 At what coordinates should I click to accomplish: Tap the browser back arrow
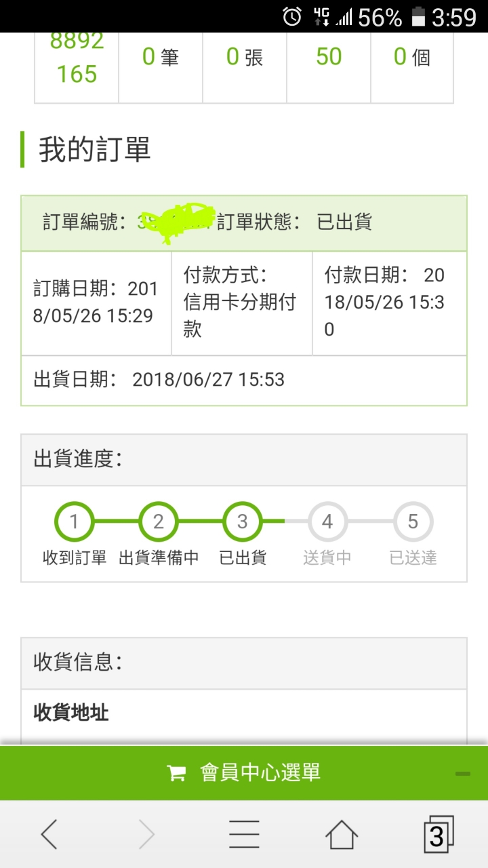(x=49, y=834)
